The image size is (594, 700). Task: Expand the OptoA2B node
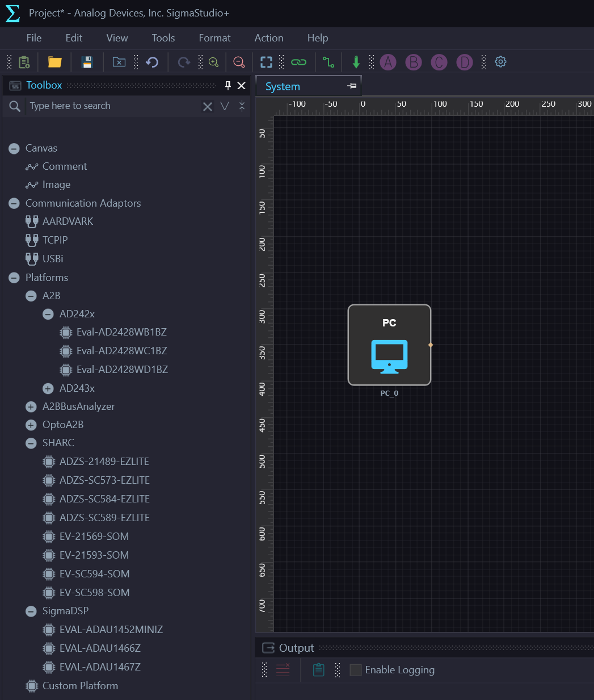31,425
